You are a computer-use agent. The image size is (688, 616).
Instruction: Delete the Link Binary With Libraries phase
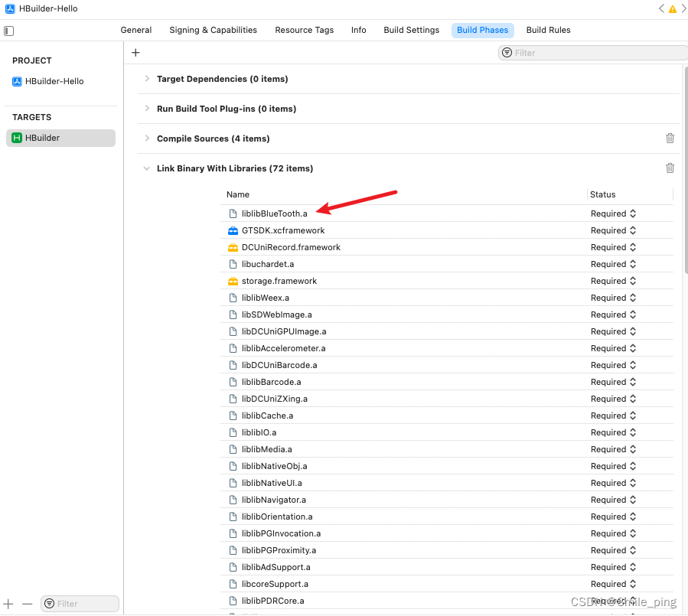point(670,168)
